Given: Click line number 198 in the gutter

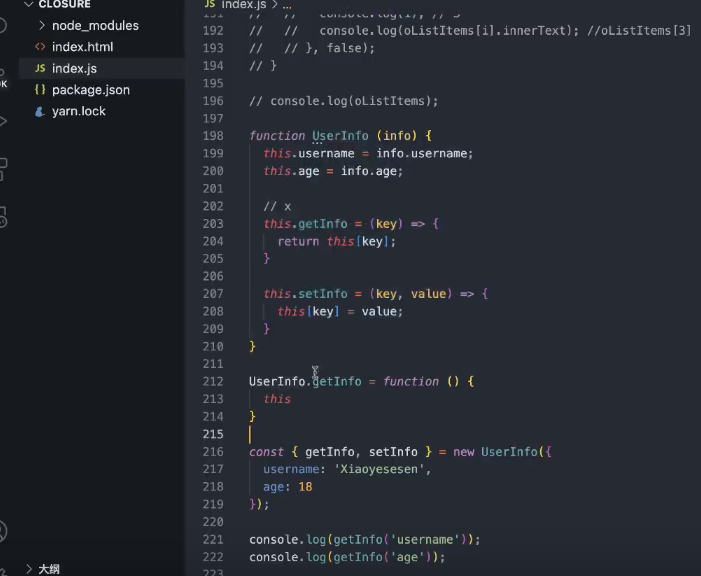Looking at the screenshot, I should [213, 136].
